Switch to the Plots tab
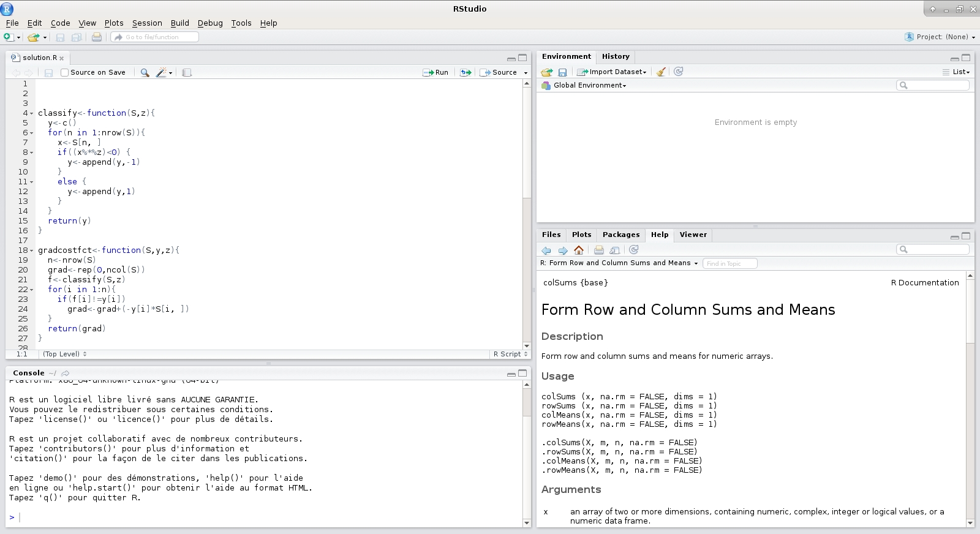This screenshot has height=534, width=980. click(x=581, y=235)
